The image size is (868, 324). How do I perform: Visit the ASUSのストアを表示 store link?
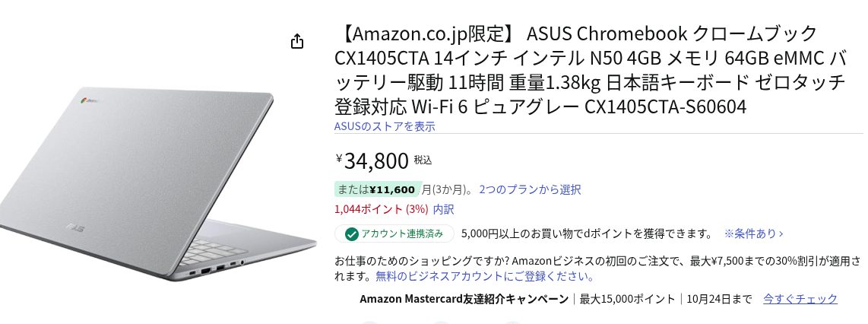coord(385,126)
